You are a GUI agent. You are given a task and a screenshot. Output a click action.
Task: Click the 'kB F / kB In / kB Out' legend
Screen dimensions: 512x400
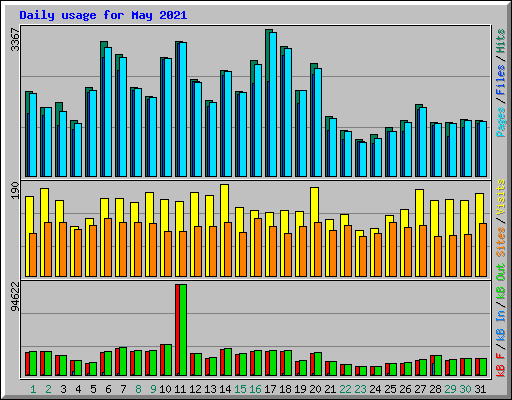[501, 320]
